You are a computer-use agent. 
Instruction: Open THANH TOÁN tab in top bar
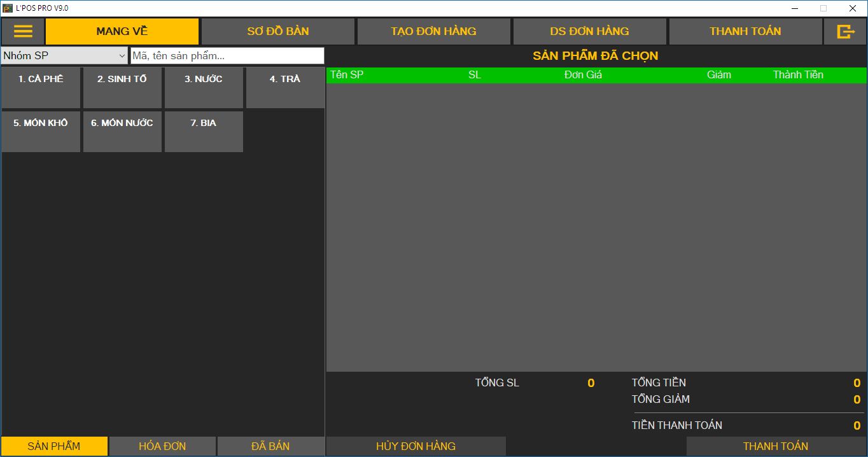tap(745, 31)
